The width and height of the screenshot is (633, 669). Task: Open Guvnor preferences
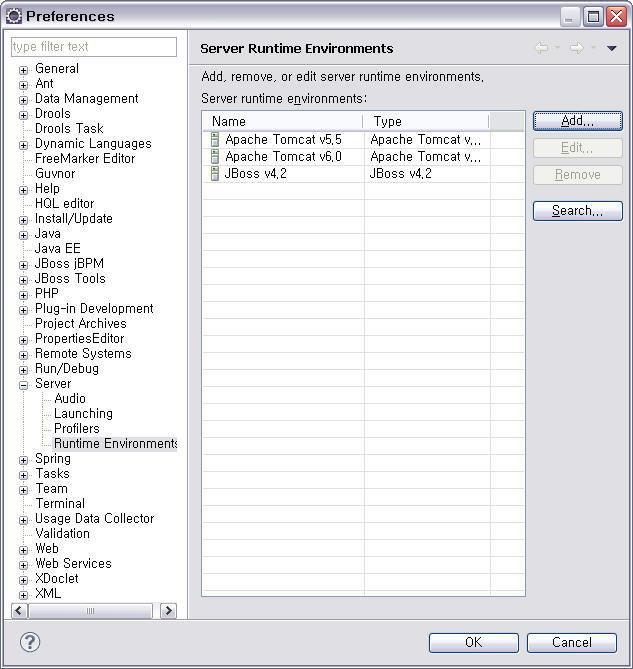pos(55,173)
